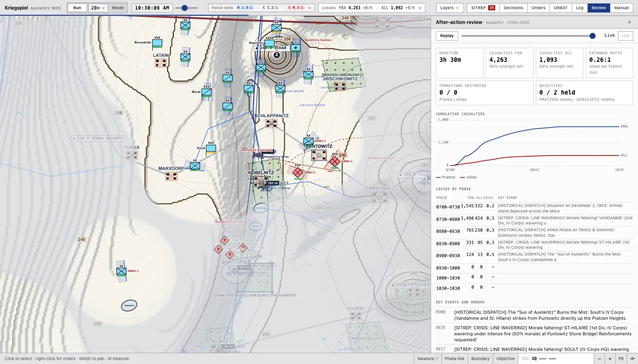This screenshot has height=364, width=638.
Task: Click the 0830–0900 row in losses by phase
Action: click(534, 245)
